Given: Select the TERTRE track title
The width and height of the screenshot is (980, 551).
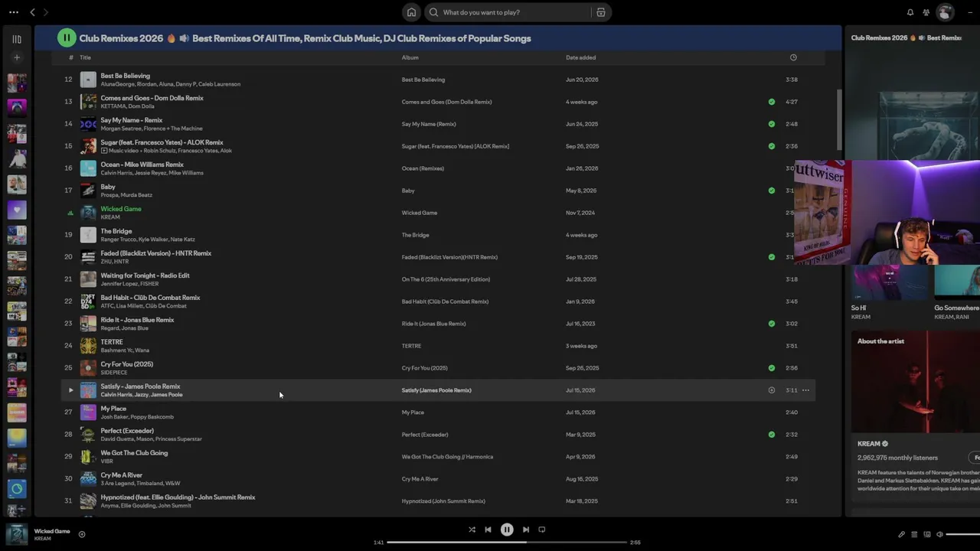Looking at the screenshot, I should pyautogui.click(x=112, y=342).
